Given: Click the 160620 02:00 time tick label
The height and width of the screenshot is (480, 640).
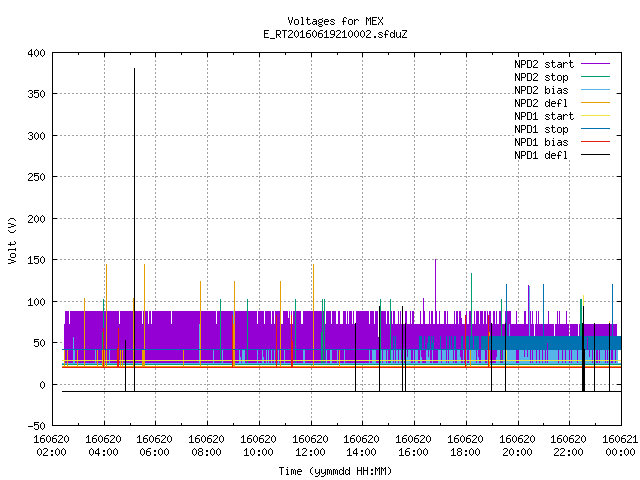Looking at the screenshot, I should (x=51, y=446).
